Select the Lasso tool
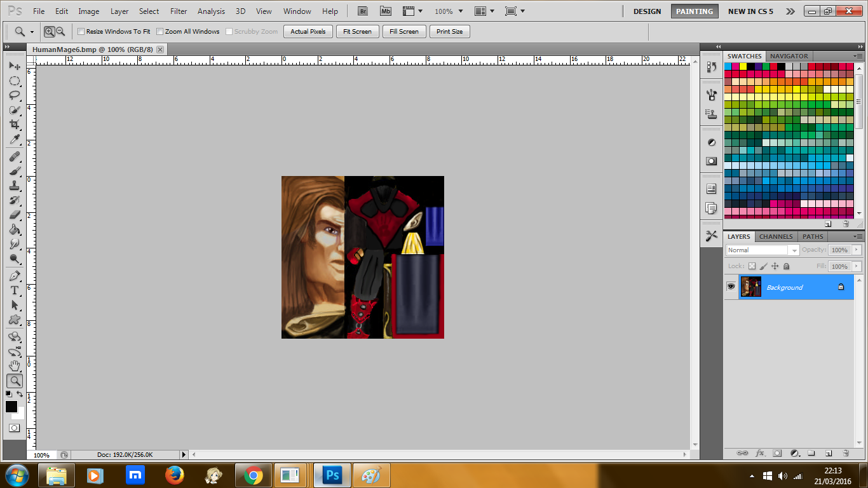 pos(15,95)
